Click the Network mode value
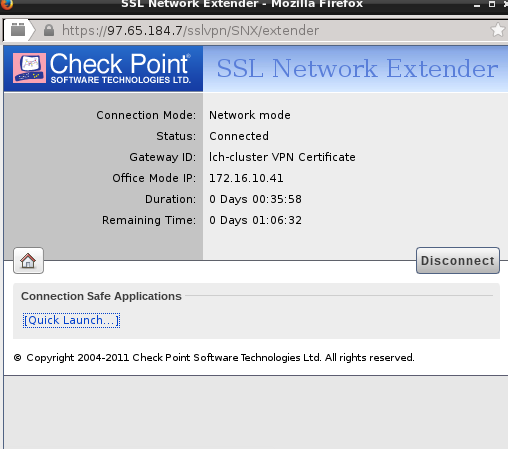The width and height of the screenshot is (508, 449). 250,115
